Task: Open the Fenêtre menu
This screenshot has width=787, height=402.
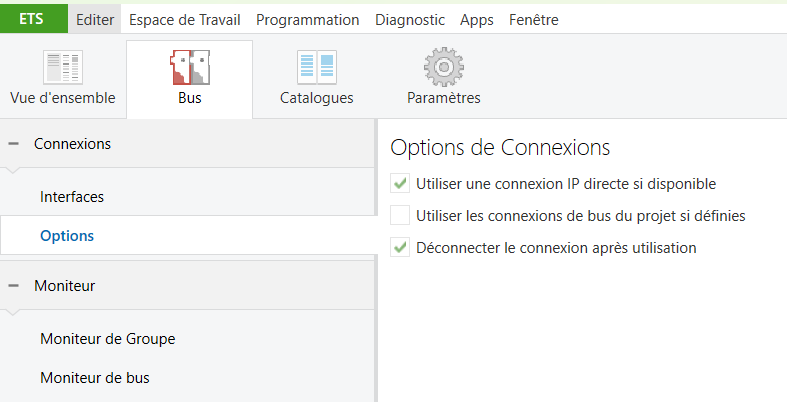Action: click(x=534, y=20)
